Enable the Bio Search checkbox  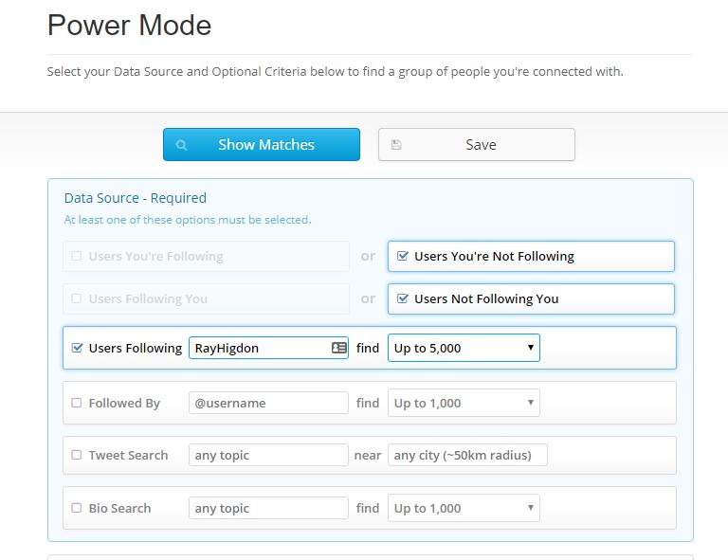(77, 508)
